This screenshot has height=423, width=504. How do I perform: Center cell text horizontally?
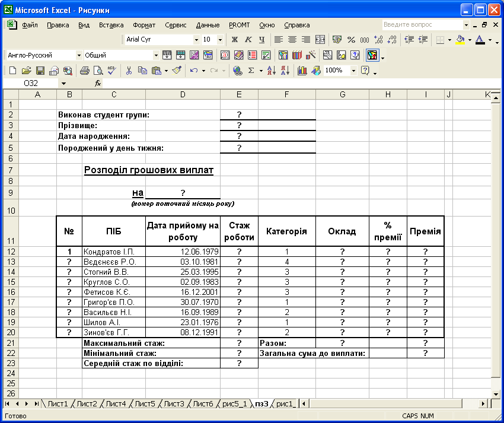(x=292, y=40)
